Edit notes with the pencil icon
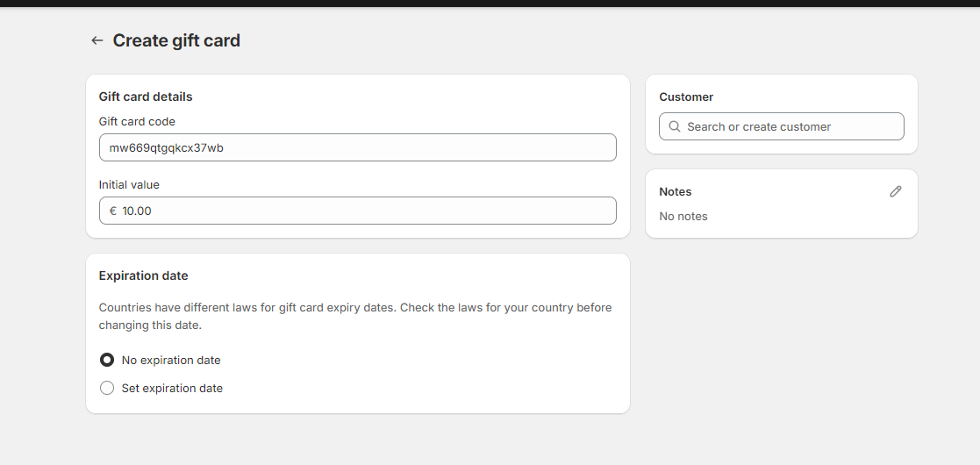 point(895,192)
